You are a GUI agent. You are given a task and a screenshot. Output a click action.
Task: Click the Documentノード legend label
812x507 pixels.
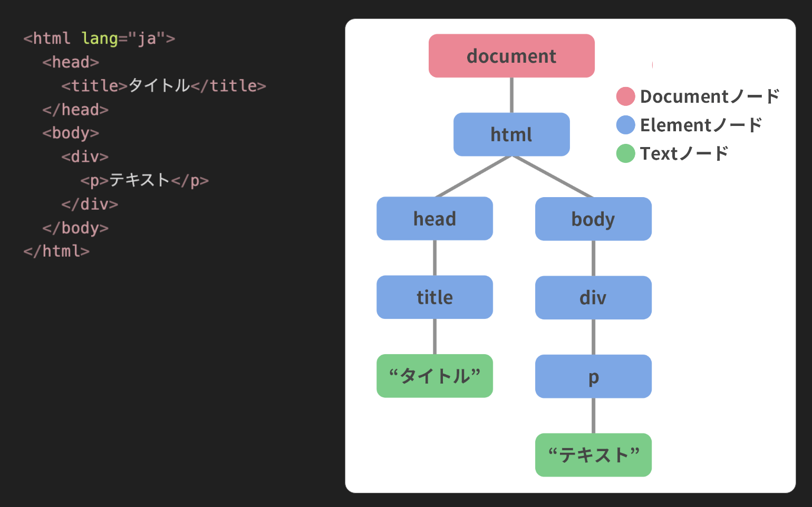pos(710,96)
